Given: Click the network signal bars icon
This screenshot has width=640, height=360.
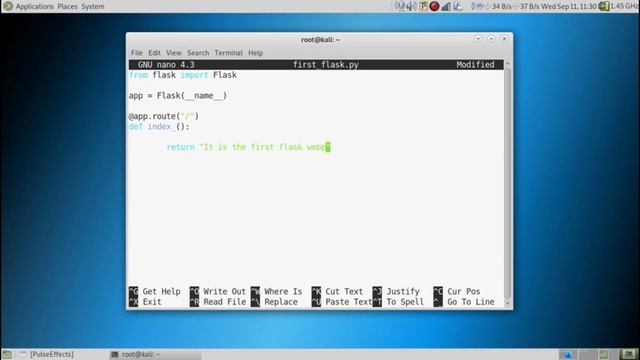Looking at the screenshot, I should pos(446,6).
